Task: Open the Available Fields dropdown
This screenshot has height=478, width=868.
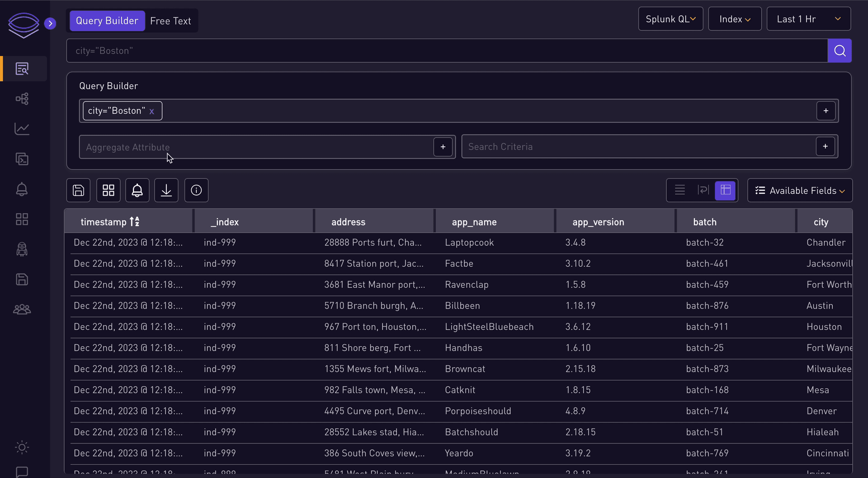Action: pyautogui.click(x=800, y=190)
